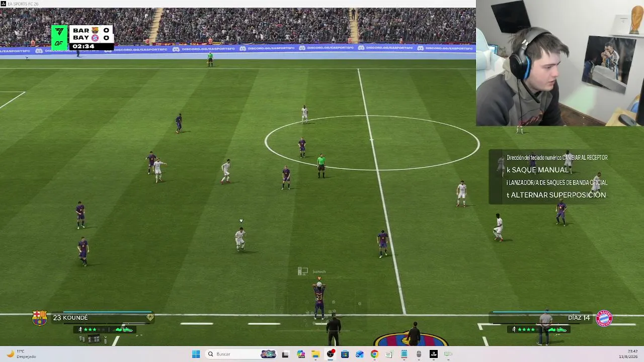Viewport: 644px width, 362px height.
Task: Click the SAQUE MANUAL control hint
Action: point(537,170)
